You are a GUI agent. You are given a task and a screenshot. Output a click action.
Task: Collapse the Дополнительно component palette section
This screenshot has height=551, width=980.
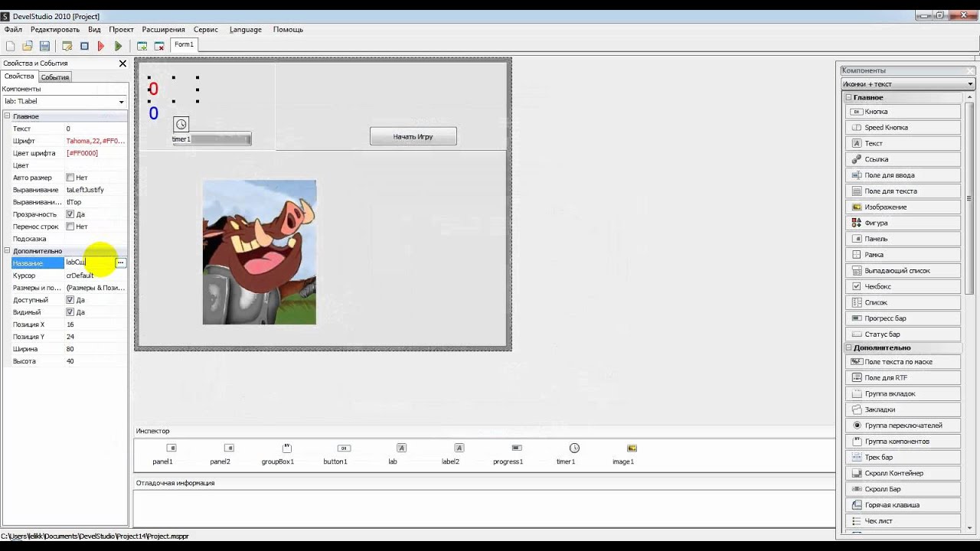[x=849, y=347]
